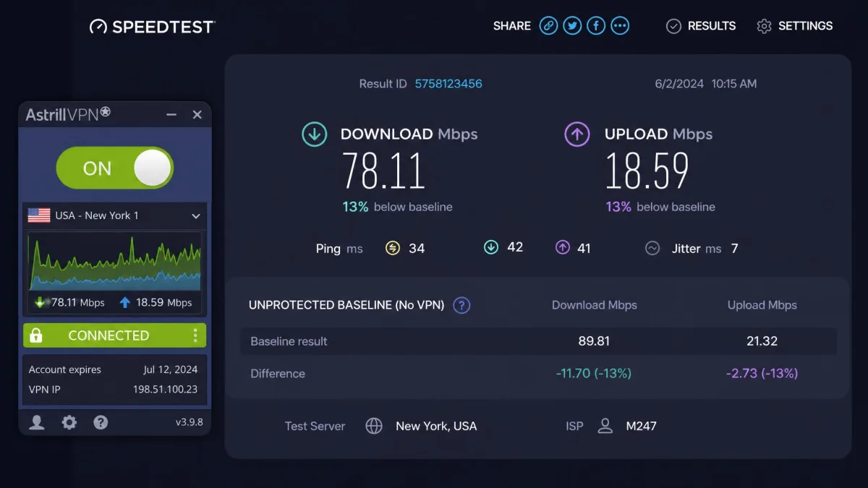Click the VPN IP 198.51.100.23
This screenshot has height=488, width=868.
165,389
